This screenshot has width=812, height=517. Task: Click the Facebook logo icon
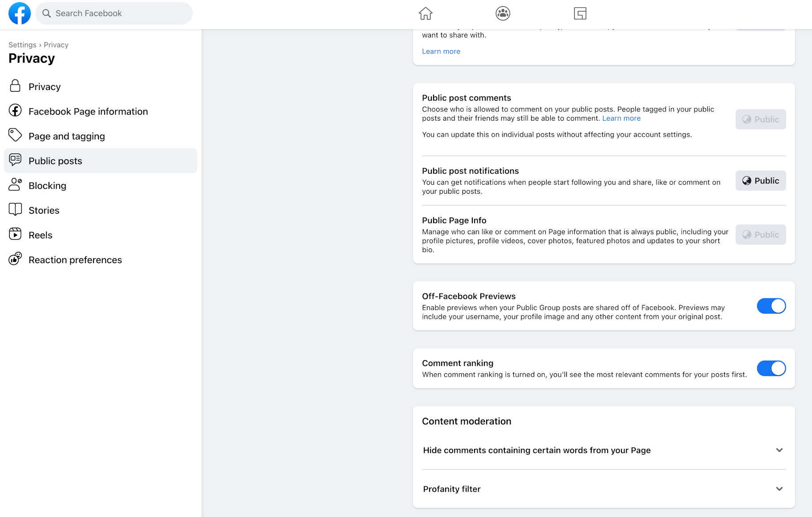[x=20, y=13]
